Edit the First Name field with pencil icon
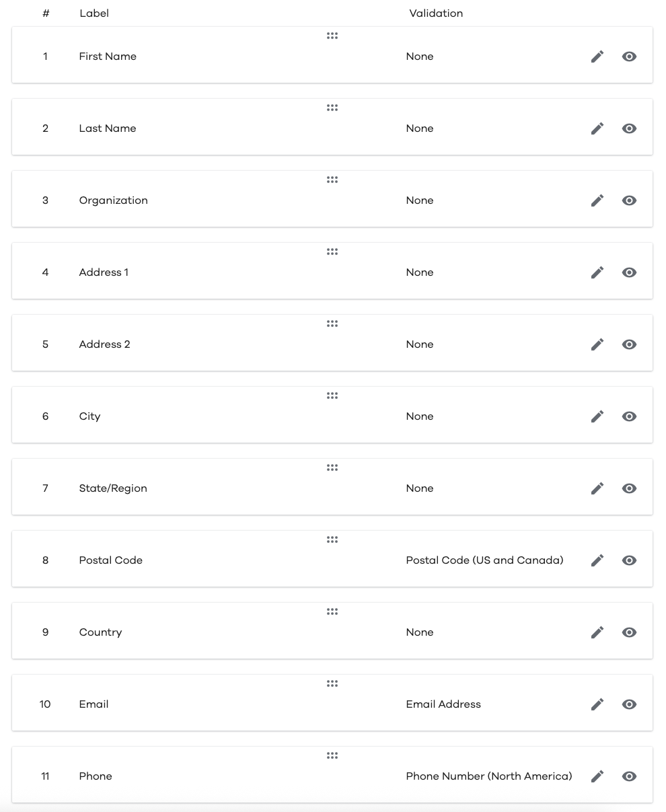 click(x=597, y=57)
